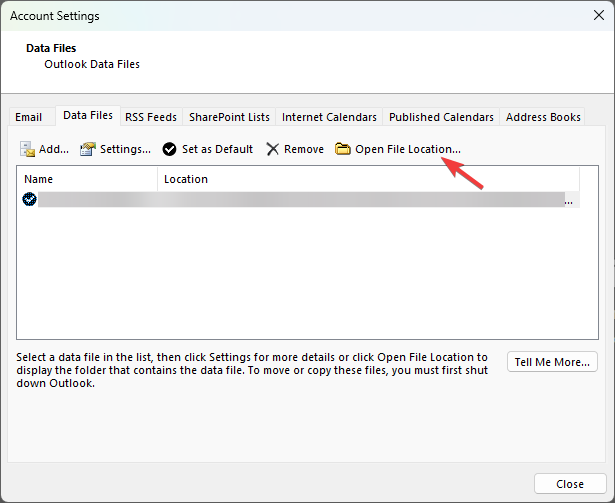This screenshot has height=503, width=615.
Task: Open the Published Calendars tab
Action: click(x=441, y=117)
